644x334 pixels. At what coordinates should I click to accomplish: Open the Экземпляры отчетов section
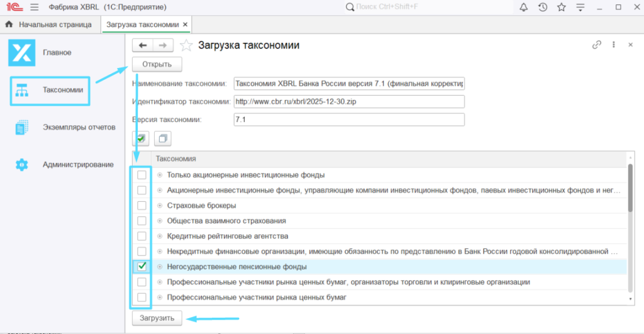click(x=65, y=127)
